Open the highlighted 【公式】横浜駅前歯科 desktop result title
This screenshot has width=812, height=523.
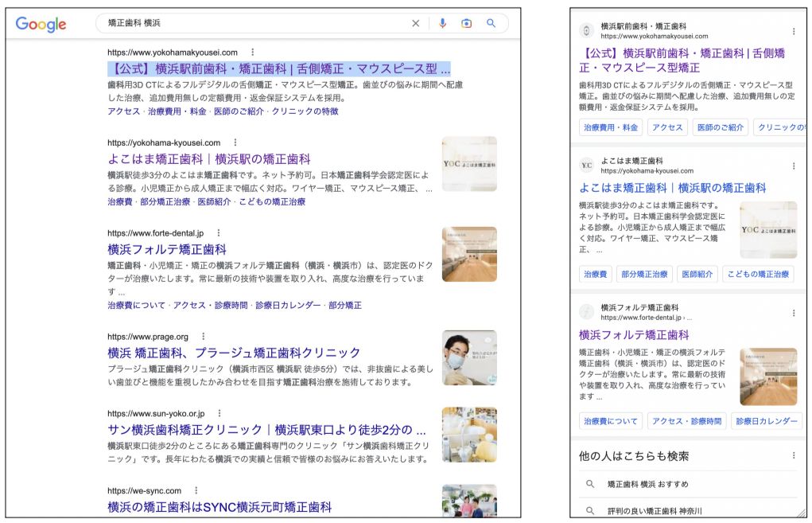tap(279, 69)
